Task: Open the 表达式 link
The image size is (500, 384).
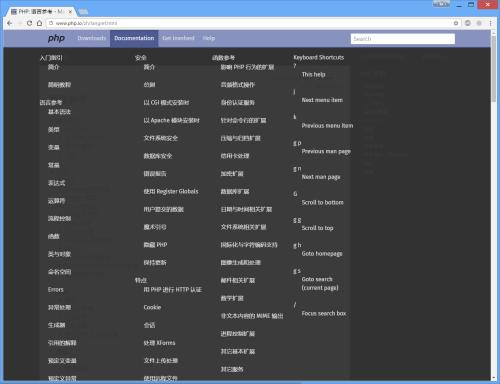Action: click(x=56, y=183)
